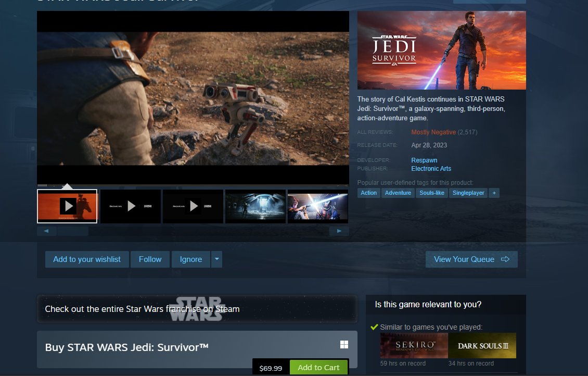Play the first orange trailer thumbnail
Screen dimensions: 588x376
pyautogui.click(x=67, y=206)
